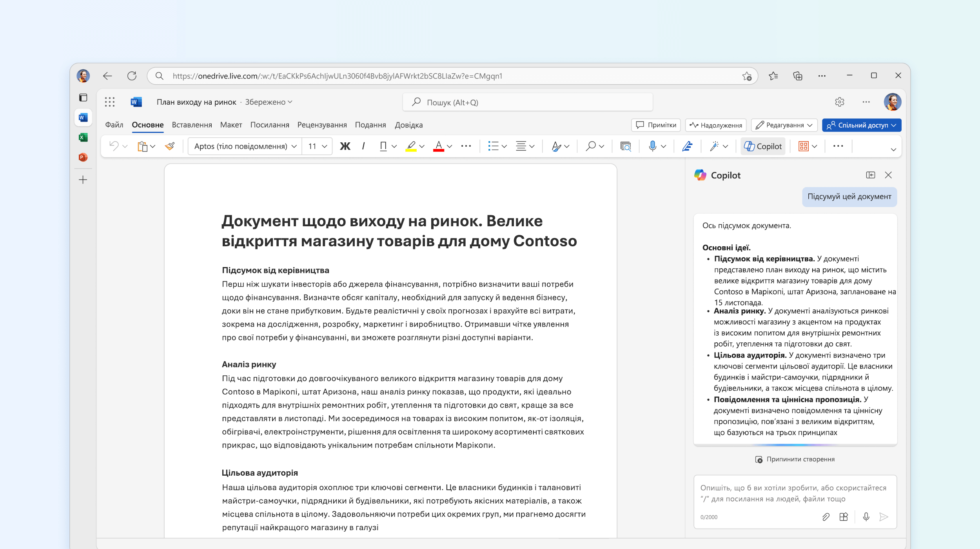Open the Файл menu
Viewport: 980px width, 549px height.
point(114,125)
